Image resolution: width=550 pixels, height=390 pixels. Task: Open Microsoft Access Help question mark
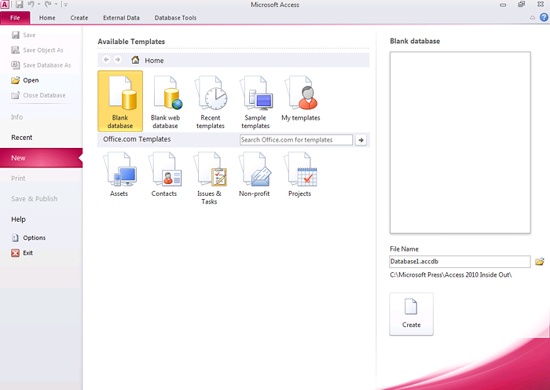click(544, 17)
